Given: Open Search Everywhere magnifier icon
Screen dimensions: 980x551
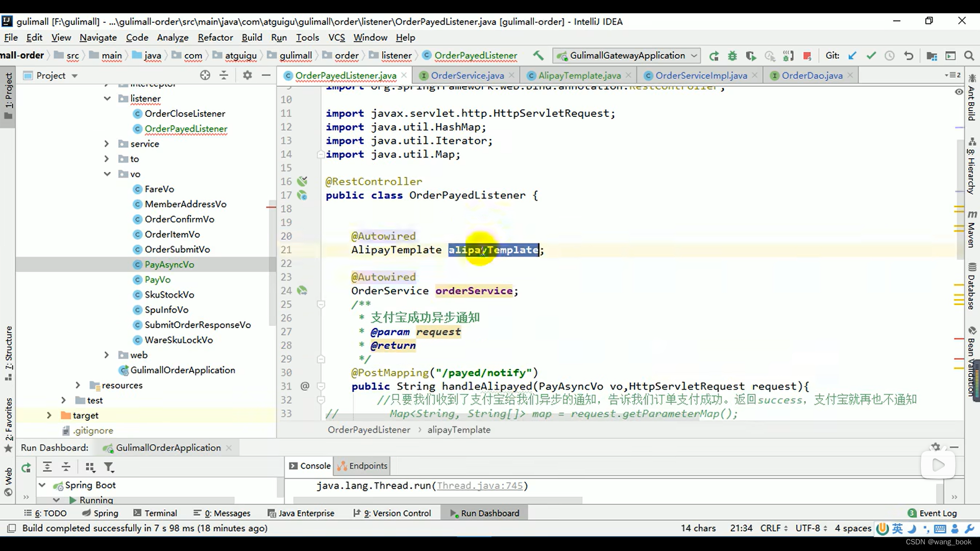Looking at the screenshot, I should coord(969,56).
